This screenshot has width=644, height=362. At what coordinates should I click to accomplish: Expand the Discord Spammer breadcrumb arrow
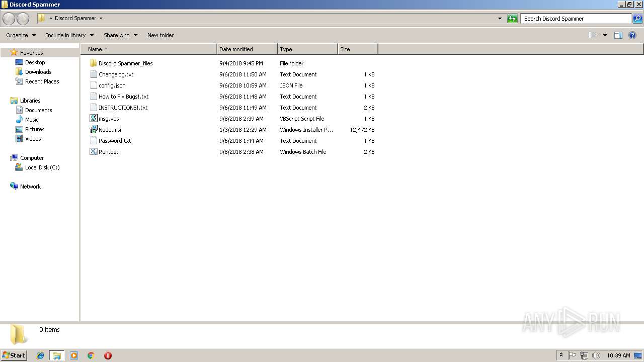tap(101, 19)
